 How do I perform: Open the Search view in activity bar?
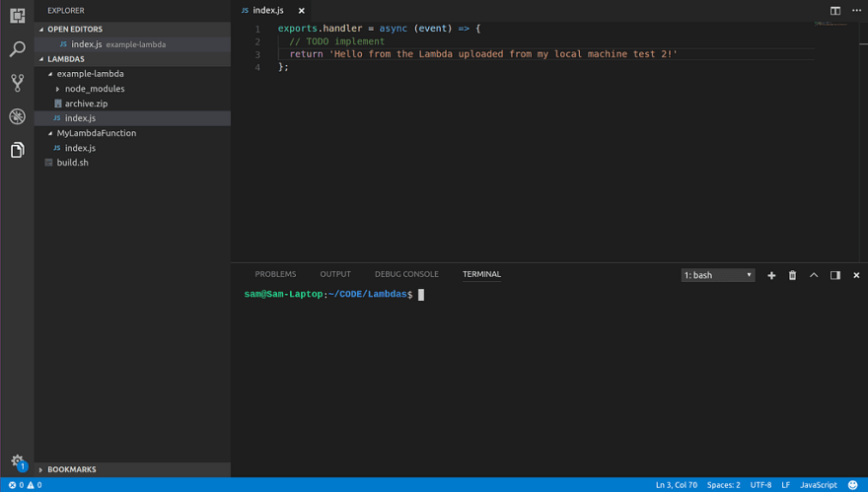17,49
